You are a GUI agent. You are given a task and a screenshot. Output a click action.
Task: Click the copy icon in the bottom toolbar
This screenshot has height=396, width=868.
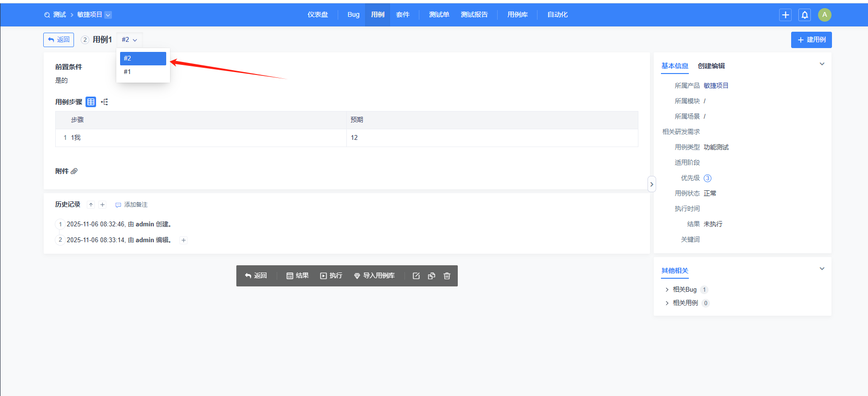point(432,276)
